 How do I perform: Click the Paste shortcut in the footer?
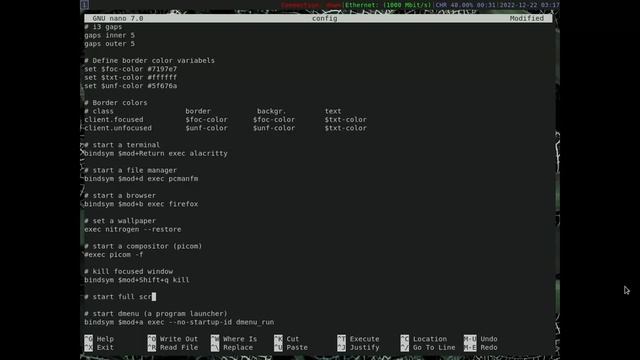[x=291, y=348]
